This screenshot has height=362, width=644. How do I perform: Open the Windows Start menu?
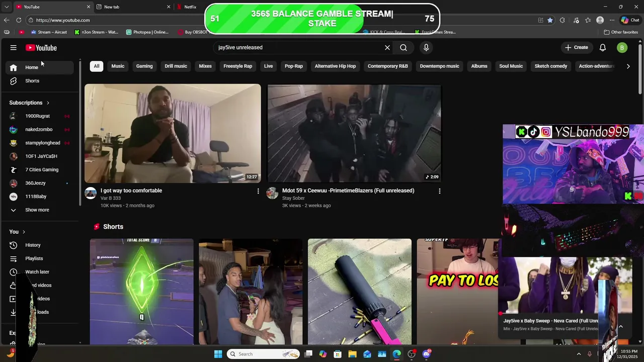pyautogui.click(x=218, y=354)
